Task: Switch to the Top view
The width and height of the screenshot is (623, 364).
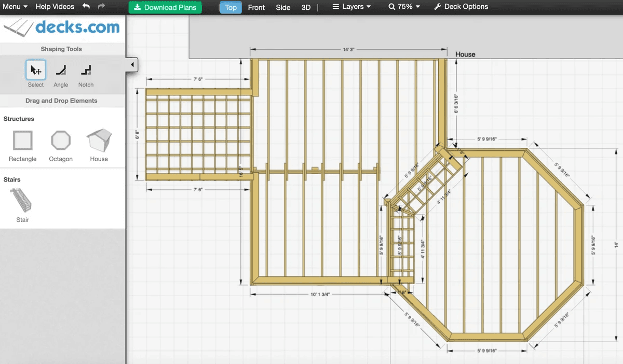Action: tap(231, 7)
